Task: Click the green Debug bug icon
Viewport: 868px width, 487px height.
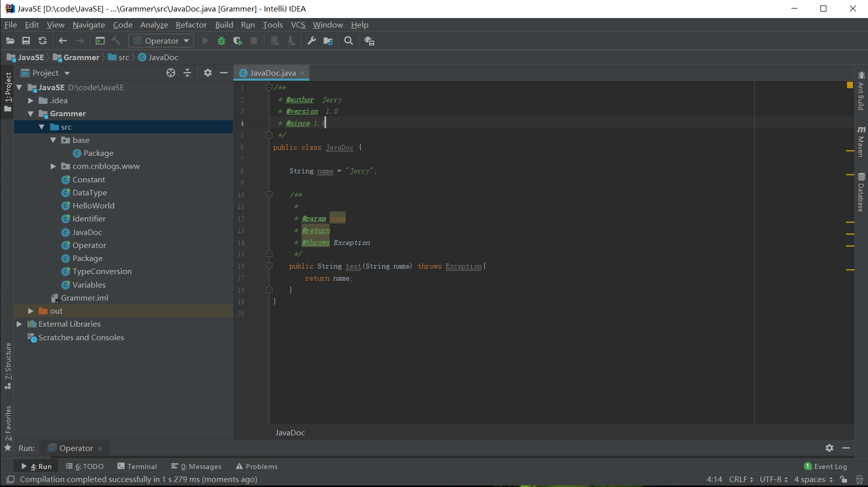Action: (221, 41)
